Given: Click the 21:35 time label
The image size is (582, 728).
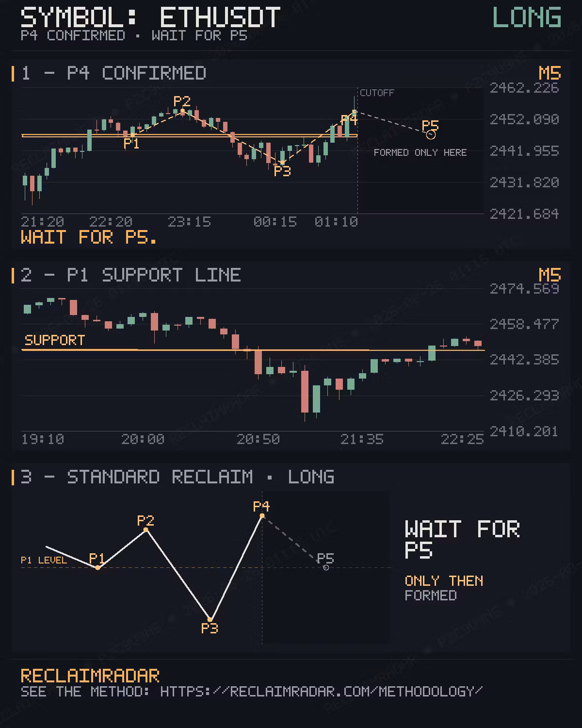Looking at the screenshot, I should (x=362, y=439).
